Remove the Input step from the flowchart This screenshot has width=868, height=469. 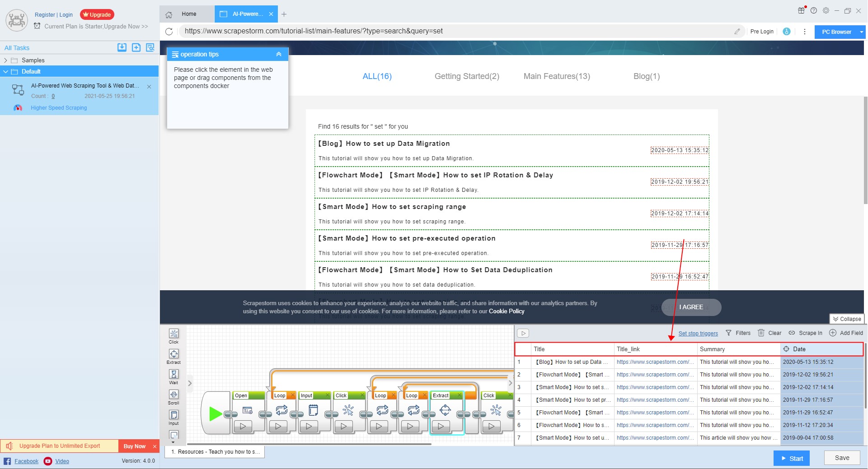click(x=328, y=395)
